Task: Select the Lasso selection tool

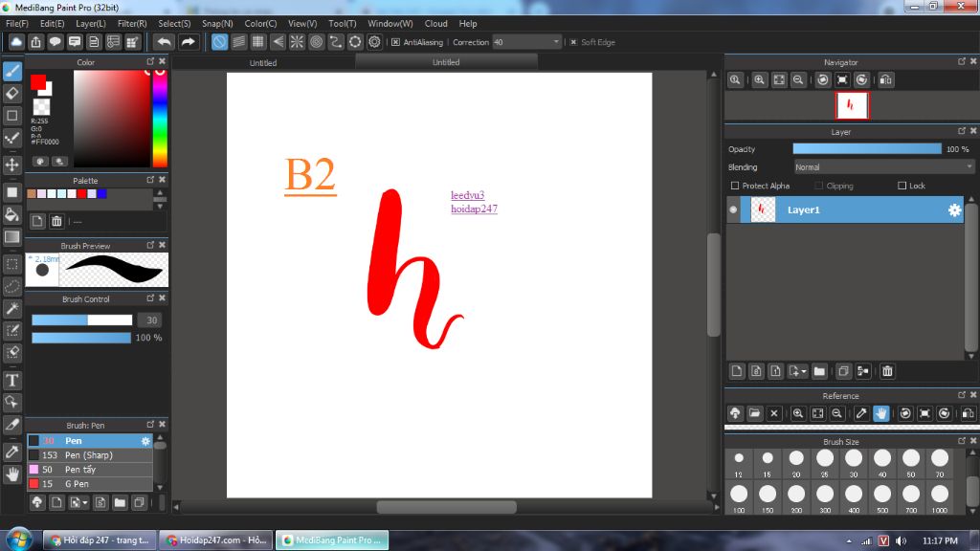Action: (x=11, y=286)
